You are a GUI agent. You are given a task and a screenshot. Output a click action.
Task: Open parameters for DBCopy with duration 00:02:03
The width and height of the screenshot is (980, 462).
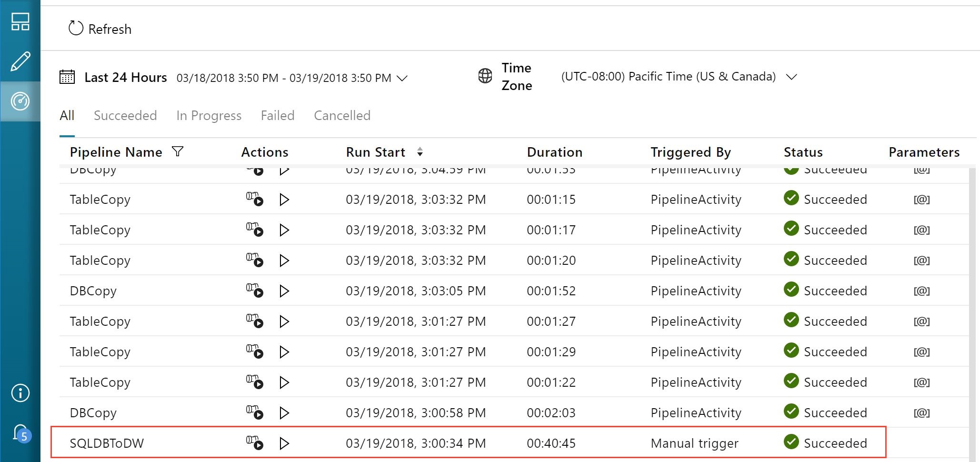[x=921, y=413]
